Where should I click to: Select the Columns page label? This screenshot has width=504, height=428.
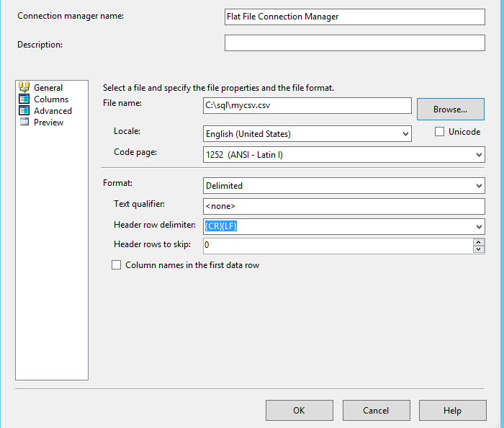pyautogui.click(x=51, y=99)
